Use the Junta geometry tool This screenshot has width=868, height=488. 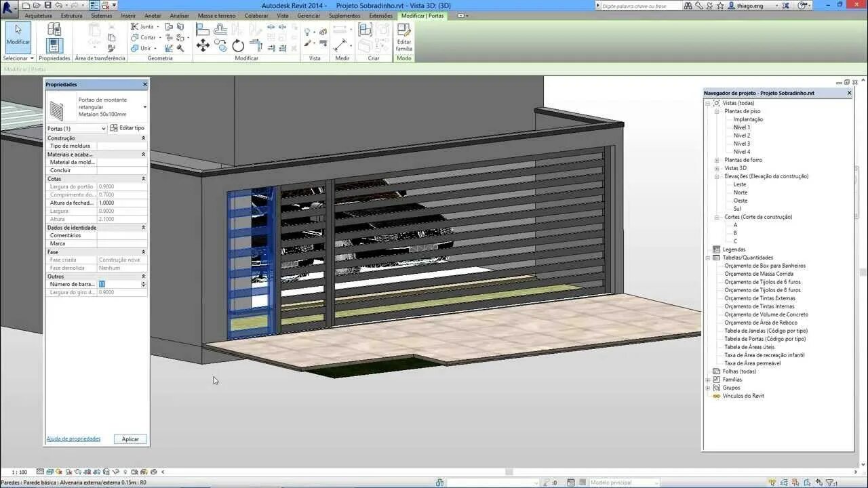pyautogui.click(x=144, y=26)
